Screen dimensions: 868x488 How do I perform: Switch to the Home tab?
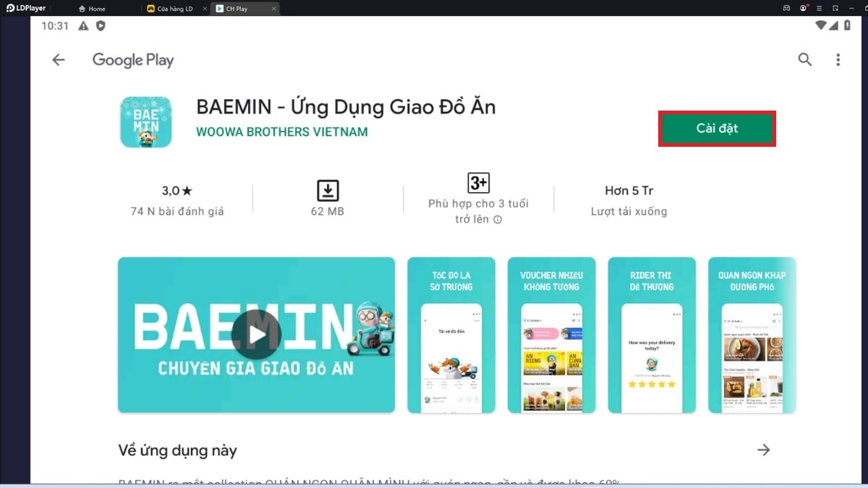(x=93, y=8)
